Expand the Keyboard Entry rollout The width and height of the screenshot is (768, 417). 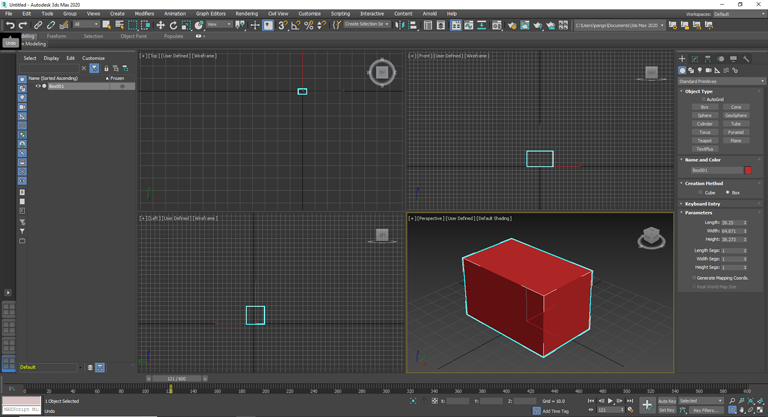pos(702,203)
